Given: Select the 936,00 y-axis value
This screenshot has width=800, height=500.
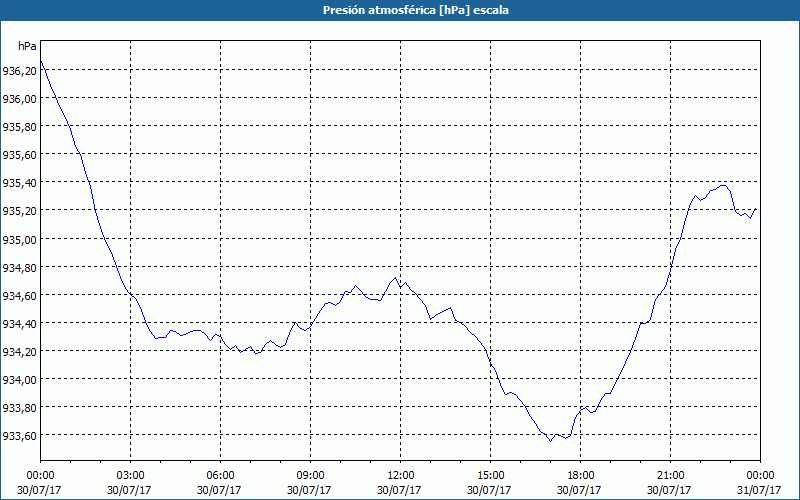Looking at the screenshot, I should (19, 99).
